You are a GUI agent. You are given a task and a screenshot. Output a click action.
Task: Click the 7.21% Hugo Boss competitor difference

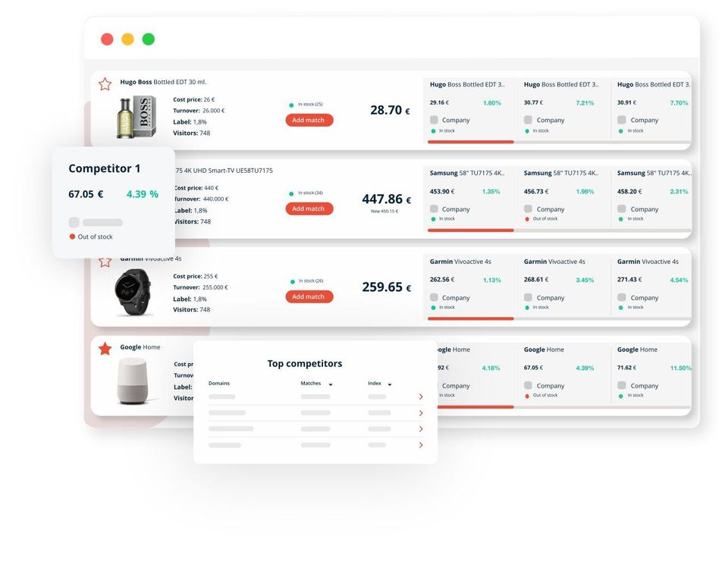point(585,103)
